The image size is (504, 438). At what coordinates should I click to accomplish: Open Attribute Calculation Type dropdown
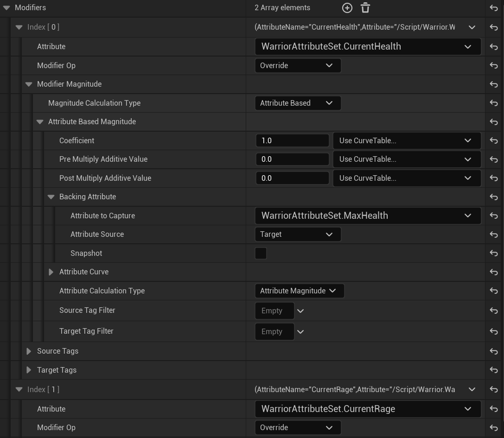(299, 291)
